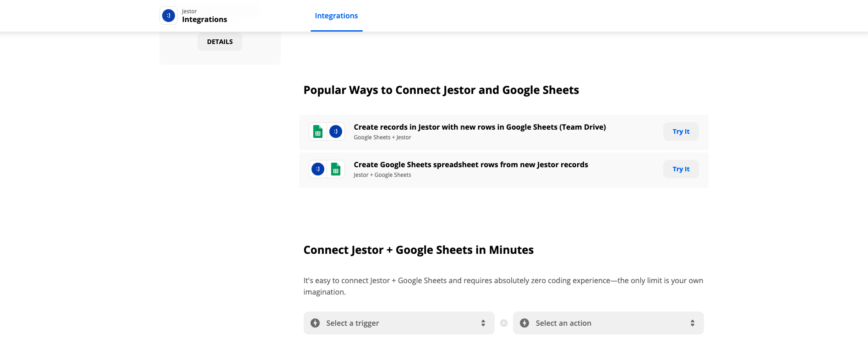Viewport: 868px width, 345px height.
Task: Click the Jestor logo in the header
Action: point(169,16)
